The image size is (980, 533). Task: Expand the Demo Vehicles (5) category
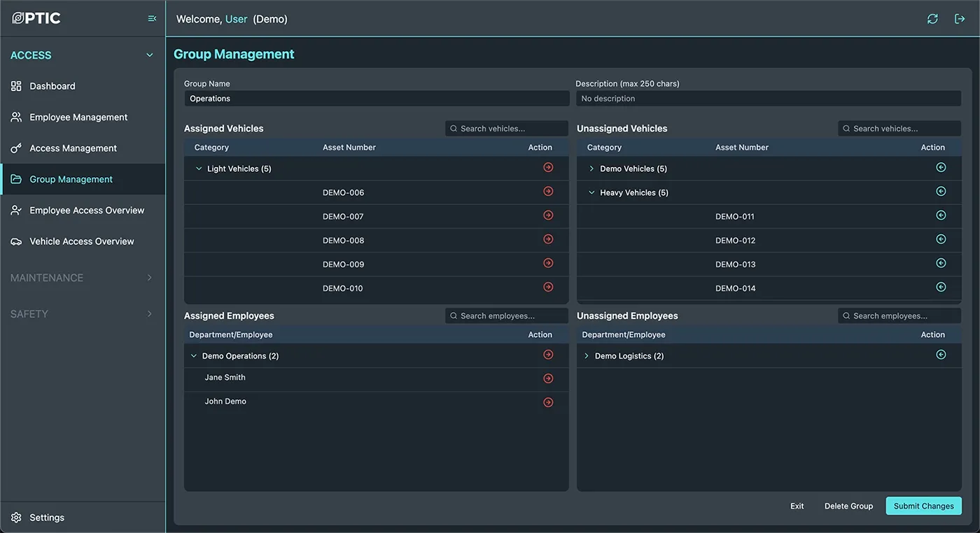pos(591,169)
